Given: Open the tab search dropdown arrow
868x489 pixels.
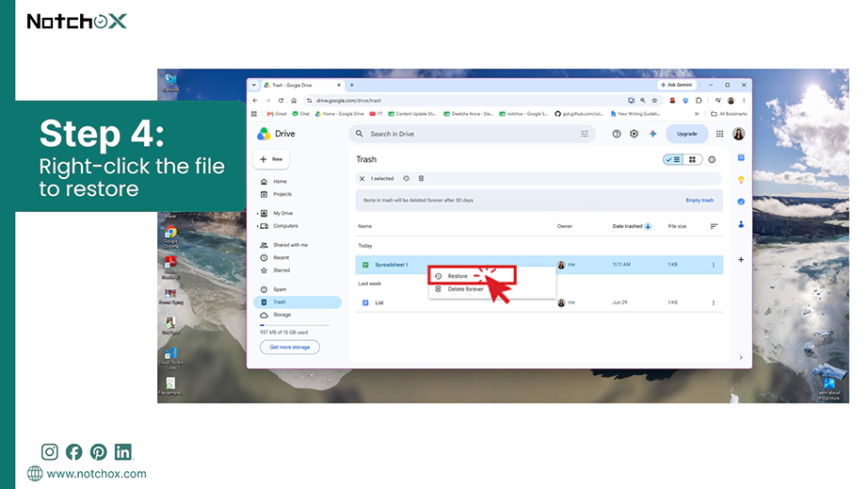Looking at the screenshot, I should pos(254,86).
